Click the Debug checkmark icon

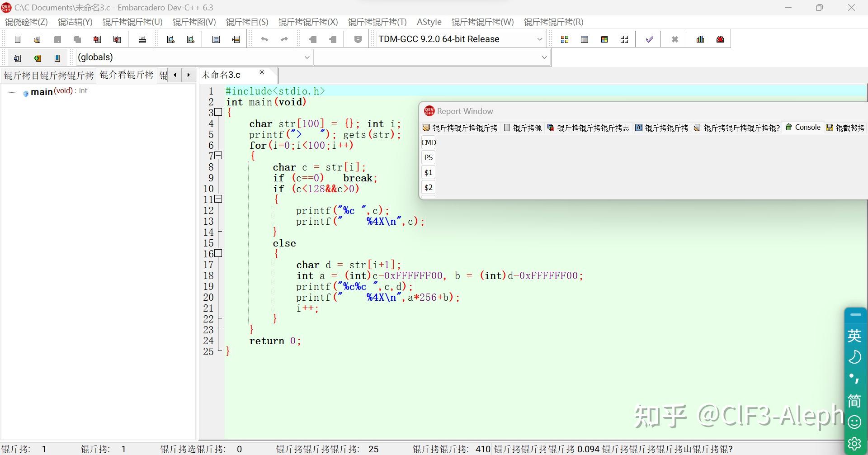(x=650, y=39)
